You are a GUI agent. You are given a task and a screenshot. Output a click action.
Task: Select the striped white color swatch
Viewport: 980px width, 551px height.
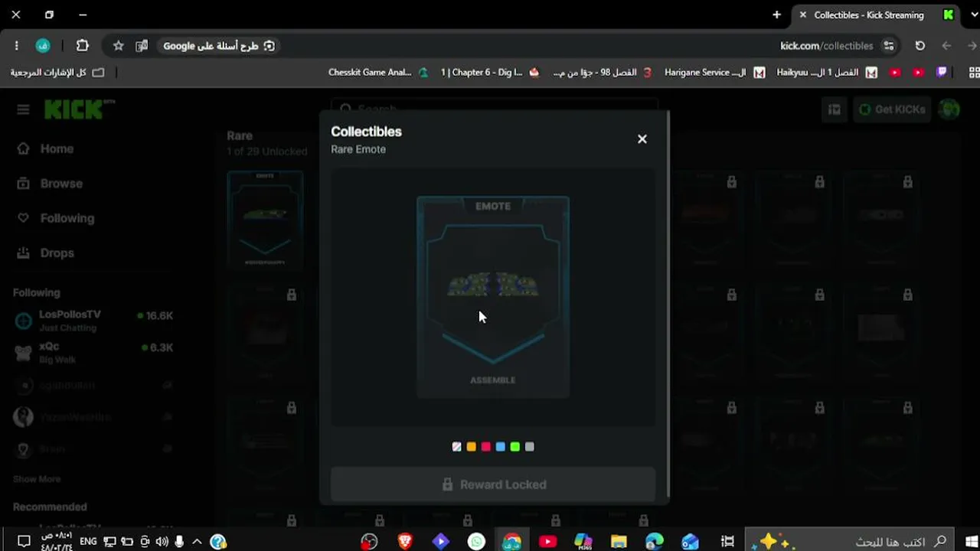pyautogui.click(x=457, y=447)
